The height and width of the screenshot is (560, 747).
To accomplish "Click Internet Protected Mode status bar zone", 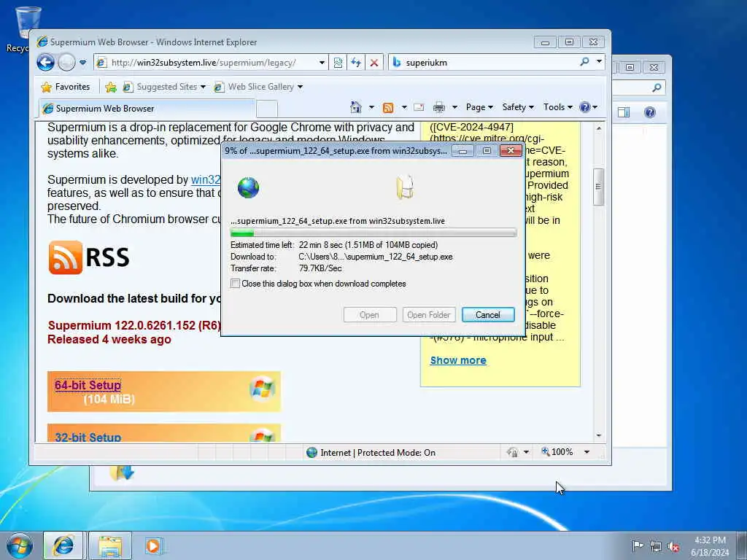I will [371, 452].
